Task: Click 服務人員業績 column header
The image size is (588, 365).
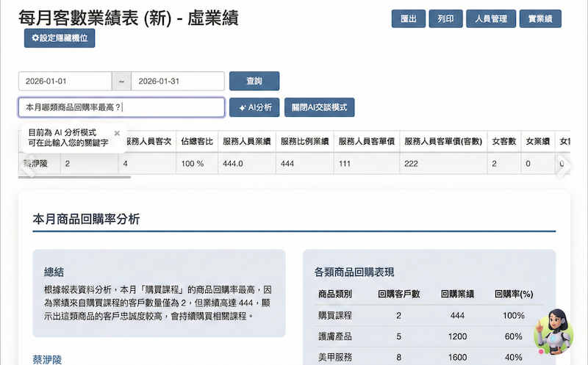Action: 247,141
